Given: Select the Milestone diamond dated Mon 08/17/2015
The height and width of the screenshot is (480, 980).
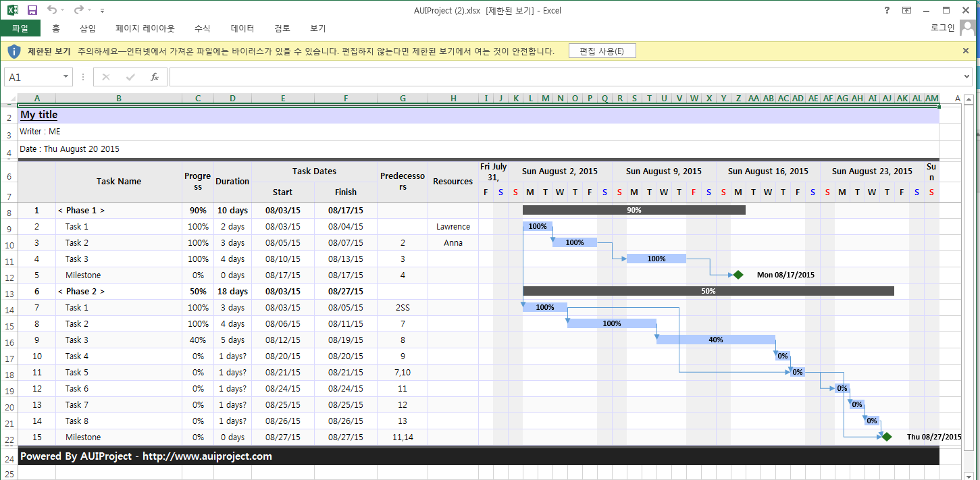Looking at the screenshot, I should (x=738, y=275).
